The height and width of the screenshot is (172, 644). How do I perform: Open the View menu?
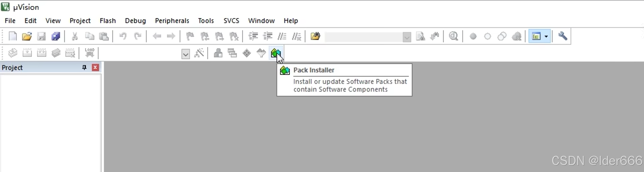coord(53,21)
